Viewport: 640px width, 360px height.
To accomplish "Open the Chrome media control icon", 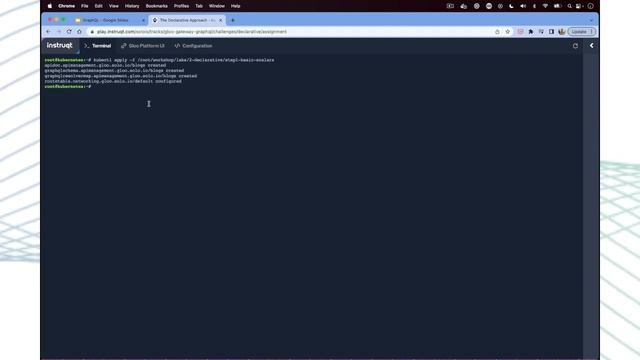I will [x=541, y=31].
